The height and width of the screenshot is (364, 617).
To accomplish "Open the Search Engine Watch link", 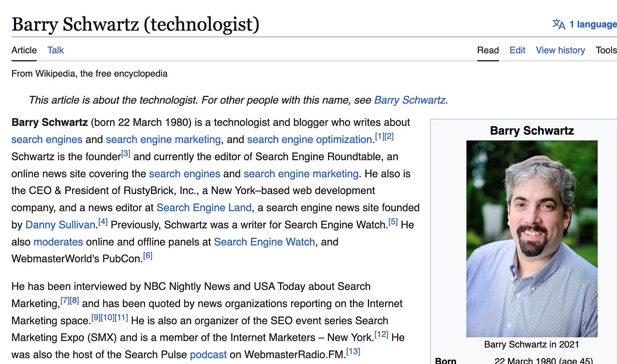I will coord(264,242).
